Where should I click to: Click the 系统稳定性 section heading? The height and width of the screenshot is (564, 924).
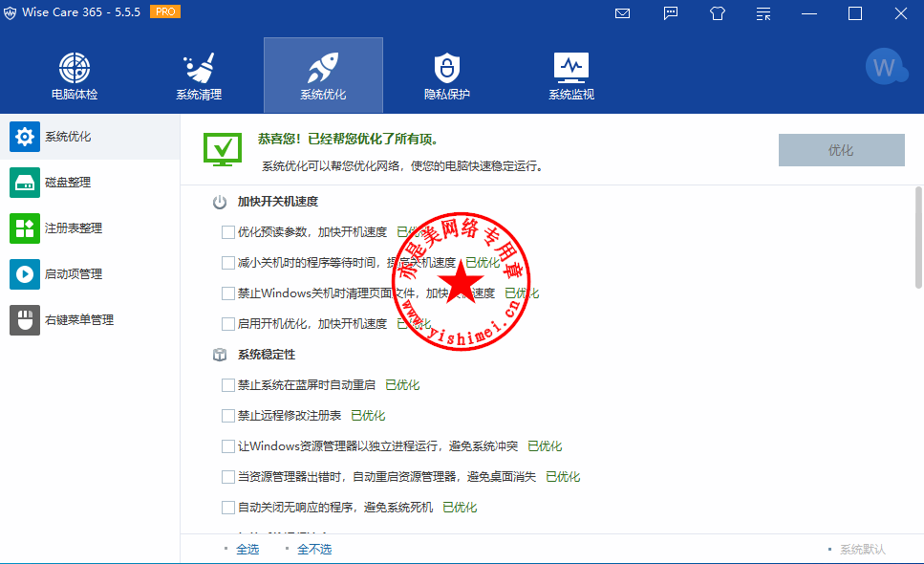click(x=267, y=355)
